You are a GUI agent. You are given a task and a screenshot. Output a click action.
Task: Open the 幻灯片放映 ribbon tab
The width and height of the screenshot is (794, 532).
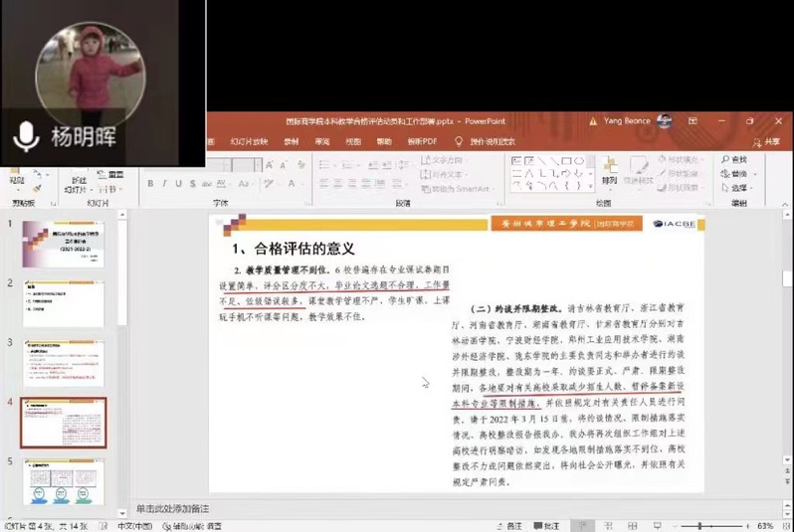click(x=246, y=142)
